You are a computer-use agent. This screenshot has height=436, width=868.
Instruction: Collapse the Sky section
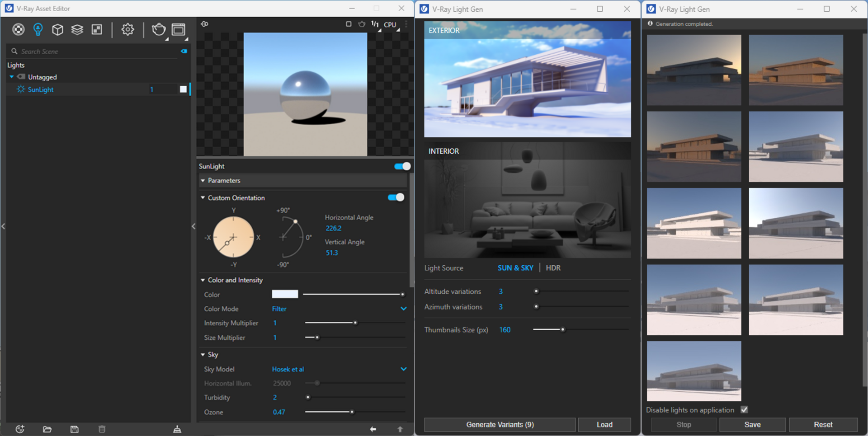pyautogui.click(x=203, y=355)
